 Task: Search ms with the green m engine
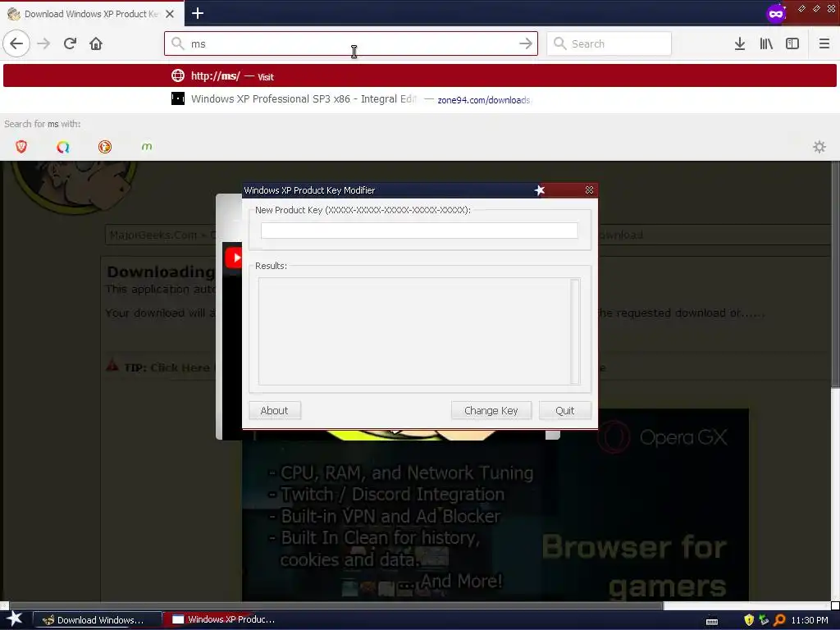coord(147,146)
